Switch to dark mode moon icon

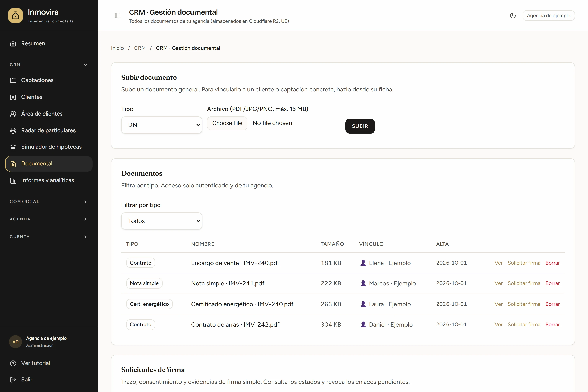[513, 16]
